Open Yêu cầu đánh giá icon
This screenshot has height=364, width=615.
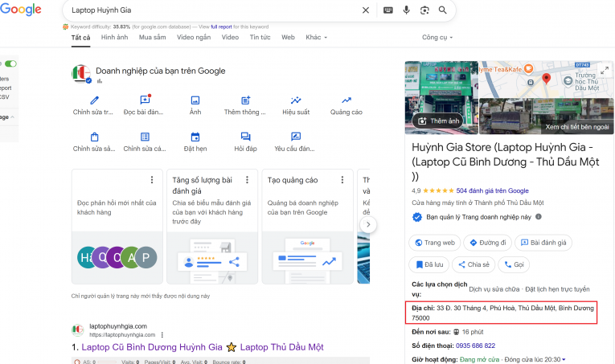[296, 137]
